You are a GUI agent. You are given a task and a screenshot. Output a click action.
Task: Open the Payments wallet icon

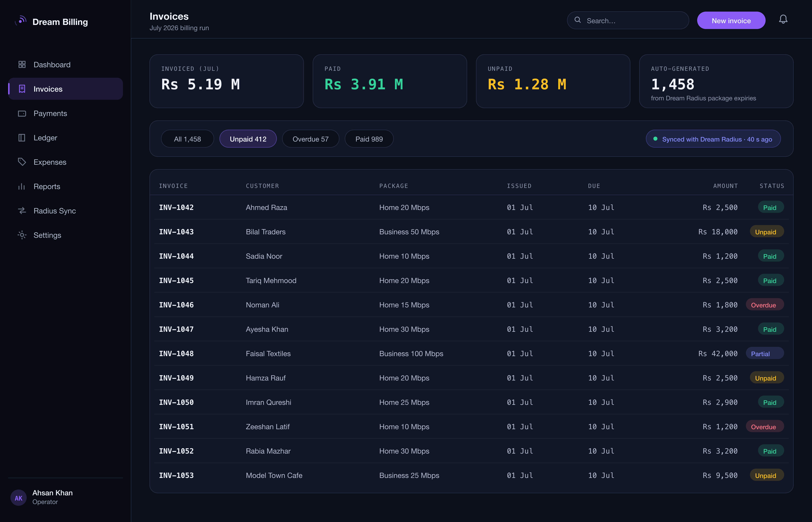[22, 113]
